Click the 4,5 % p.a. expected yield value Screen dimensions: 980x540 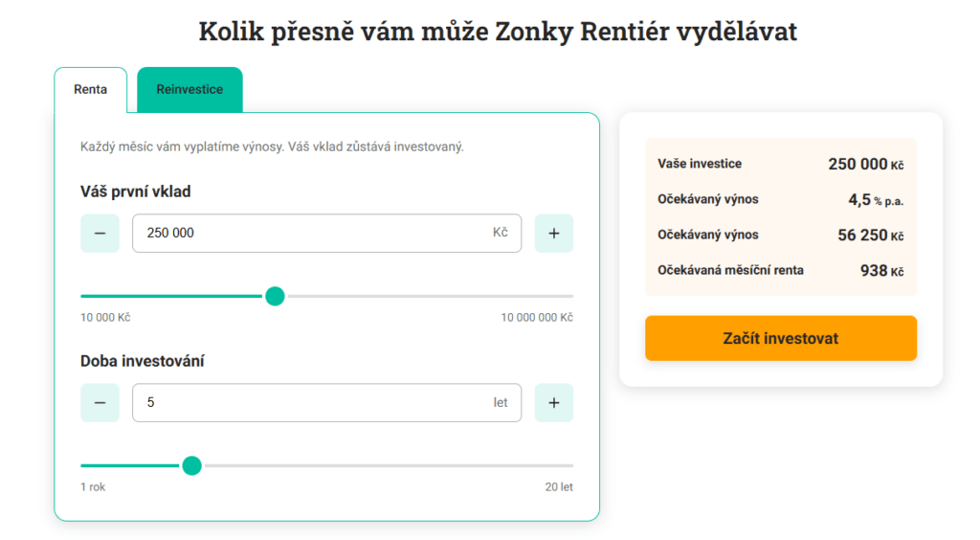click(x=875, y=200)
